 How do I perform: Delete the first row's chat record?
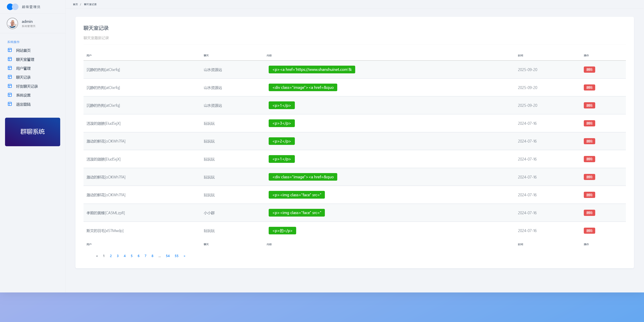tap(589, 70)
